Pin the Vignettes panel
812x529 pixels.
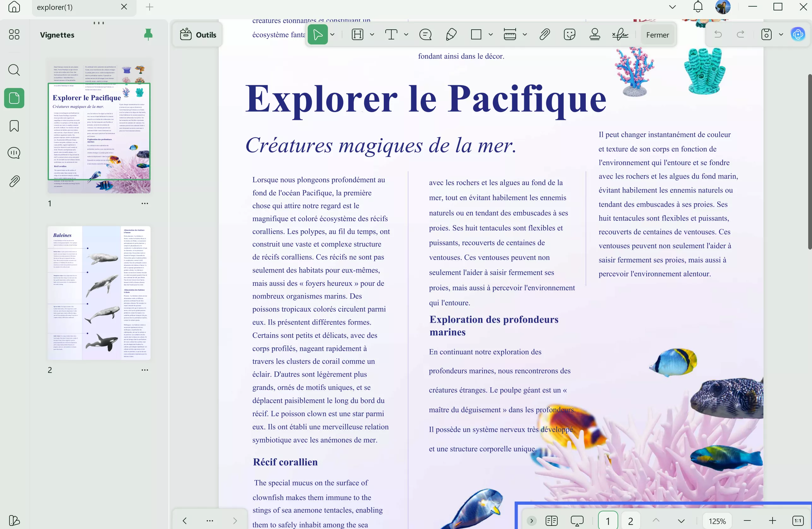coord(148,34)
